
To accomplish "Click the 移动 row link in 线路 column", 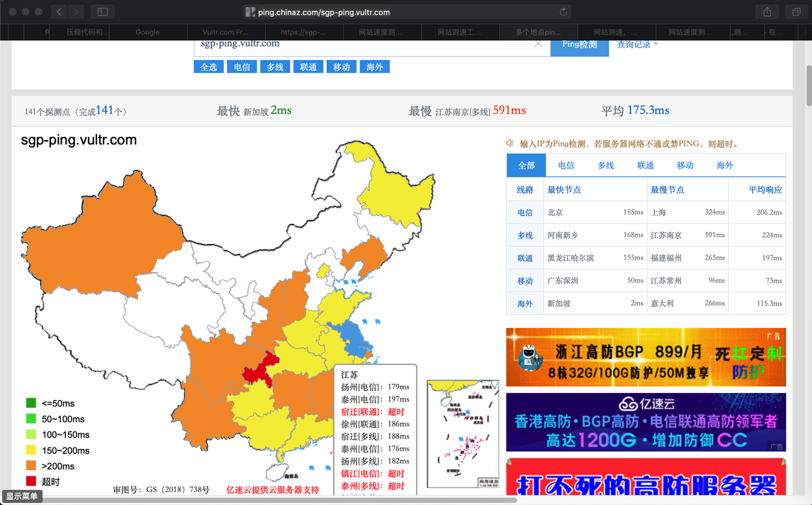I will 525,280.
